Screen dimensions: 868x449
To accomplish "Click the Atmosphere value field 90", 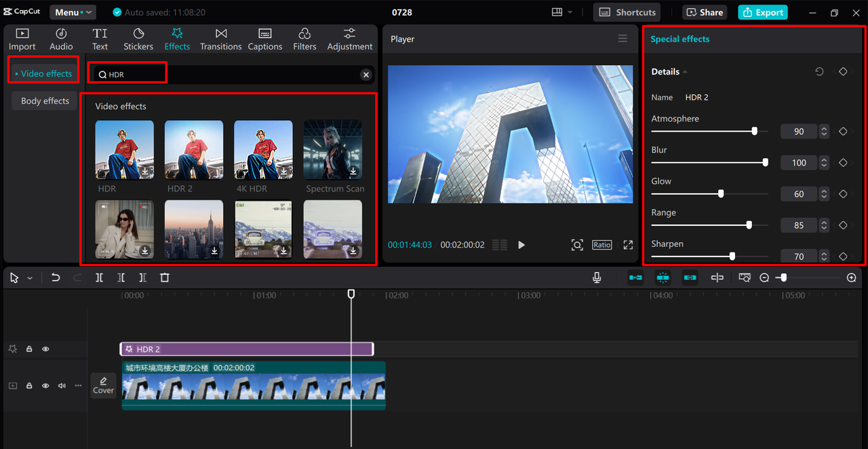I will click(x=799, y=132).
